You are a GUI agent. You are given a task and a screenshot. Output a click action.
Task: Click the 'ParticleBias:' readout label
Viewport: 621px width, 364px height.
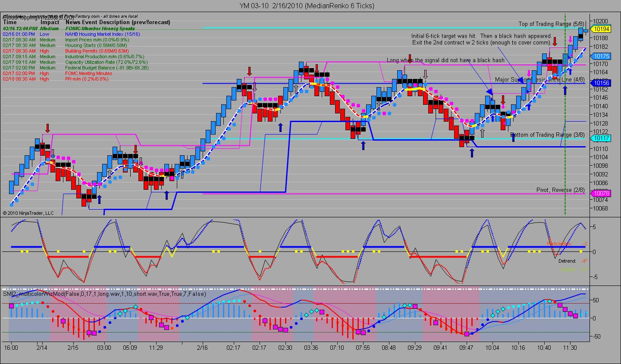559,244
